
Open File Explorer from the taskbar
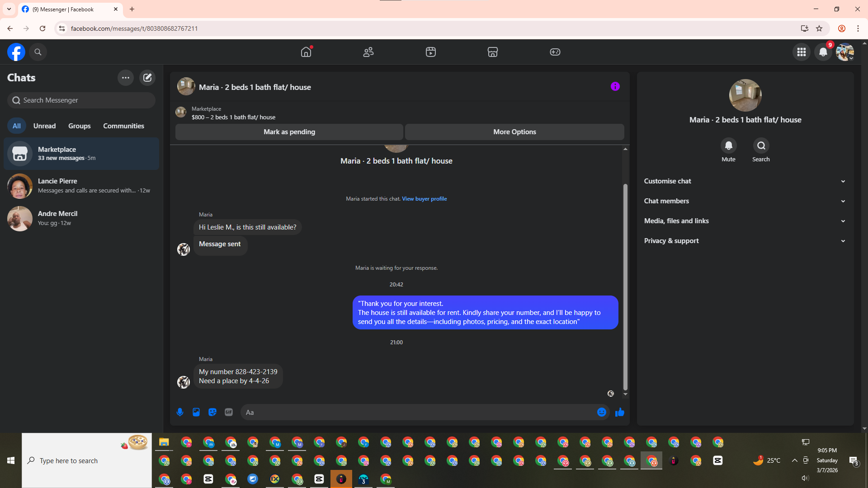click(x=164, y=442)
